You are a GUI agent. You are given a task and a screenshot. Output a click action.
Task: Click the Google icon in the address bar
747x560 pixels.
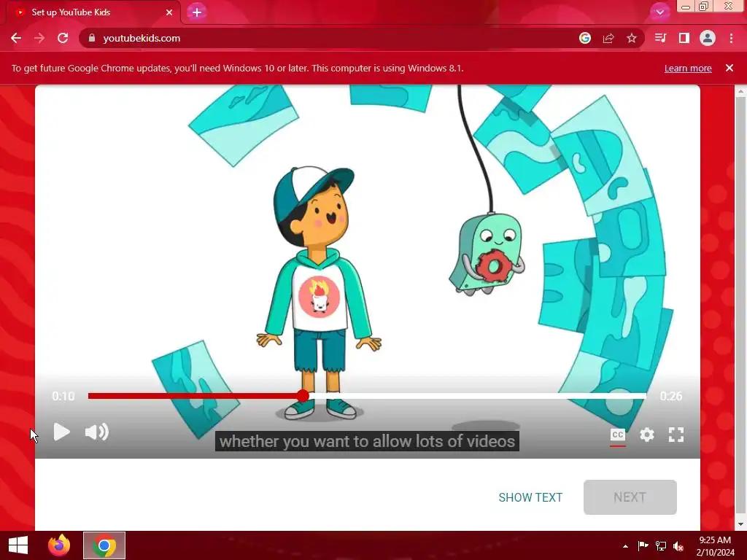pyautogui.click(x=585, y=38)
